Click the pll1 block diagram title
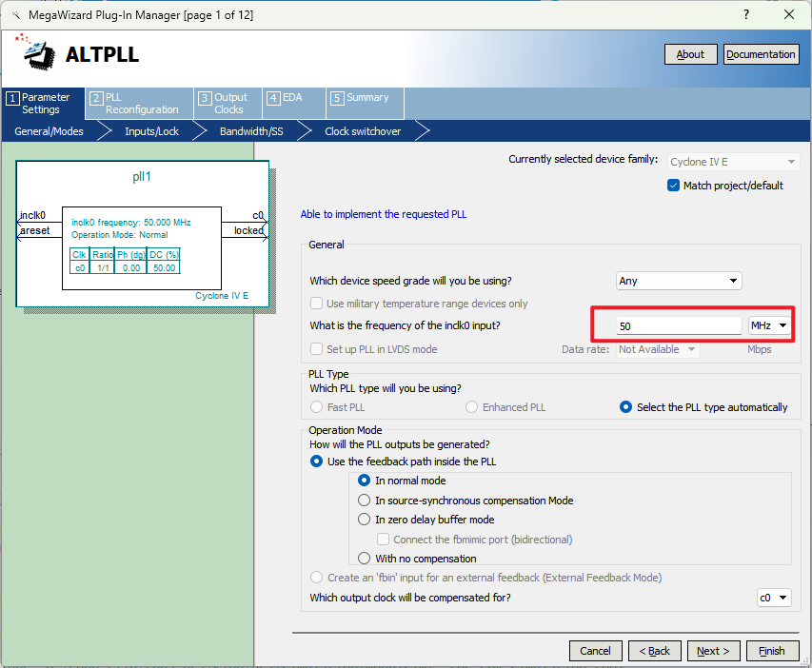This screenshot has height=668, width=812. pyautogui.click(x=142, y=177)
